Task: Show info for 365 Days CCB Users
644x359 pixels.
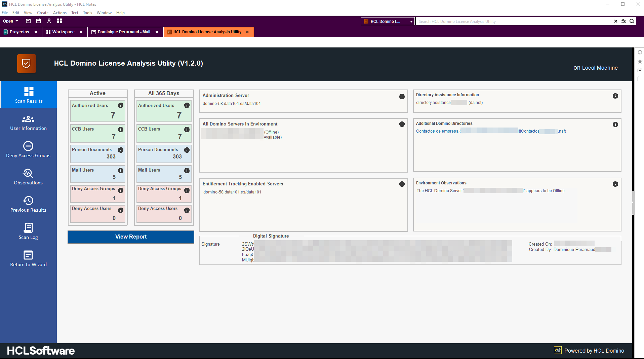Action: pos(187,130)
